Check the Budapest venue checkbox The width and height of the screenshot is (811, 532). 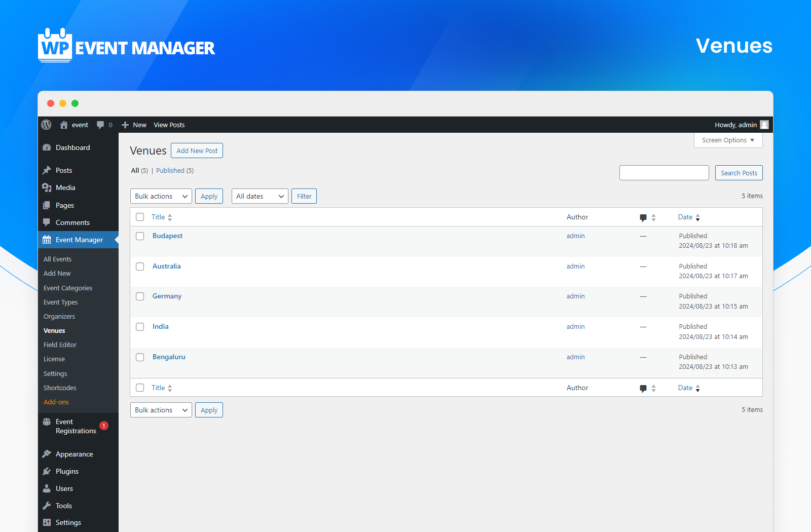click(x=140, y=236)
